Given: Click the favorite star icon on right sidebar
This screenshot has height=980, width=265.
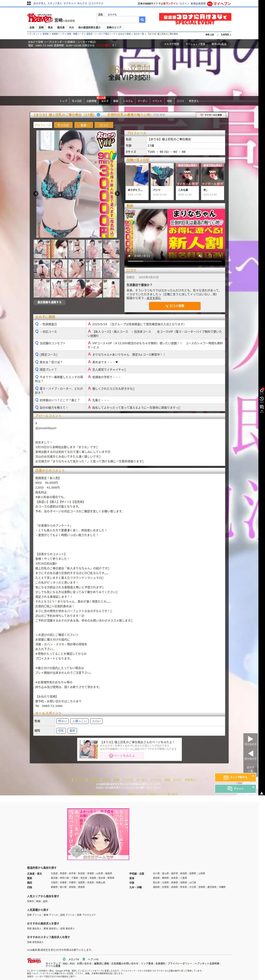Looking at the screenshot, I should tap(261, 391).
